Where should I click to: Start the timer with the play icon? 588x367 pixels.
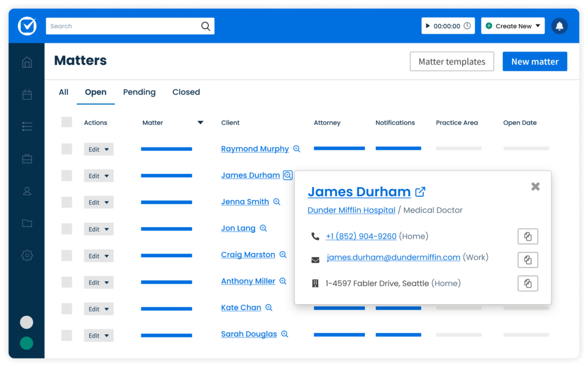[x=427, y=25]
